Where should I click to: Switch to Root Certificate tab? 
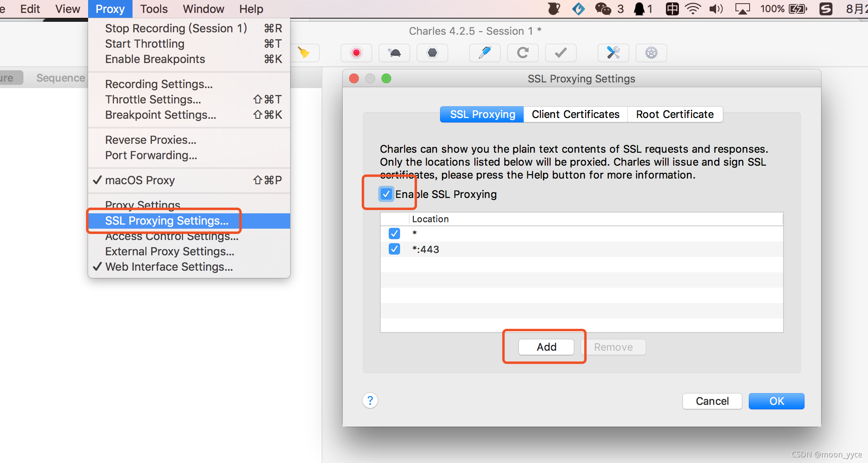[x=675, y=114]
